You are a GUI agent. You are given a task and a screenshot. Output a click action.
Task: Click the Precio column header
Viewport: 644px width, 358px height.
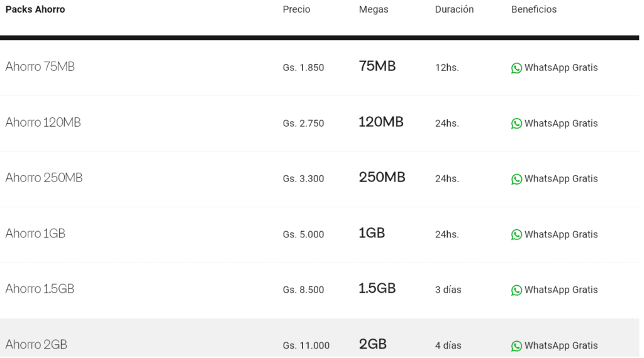tap(297, 9)
